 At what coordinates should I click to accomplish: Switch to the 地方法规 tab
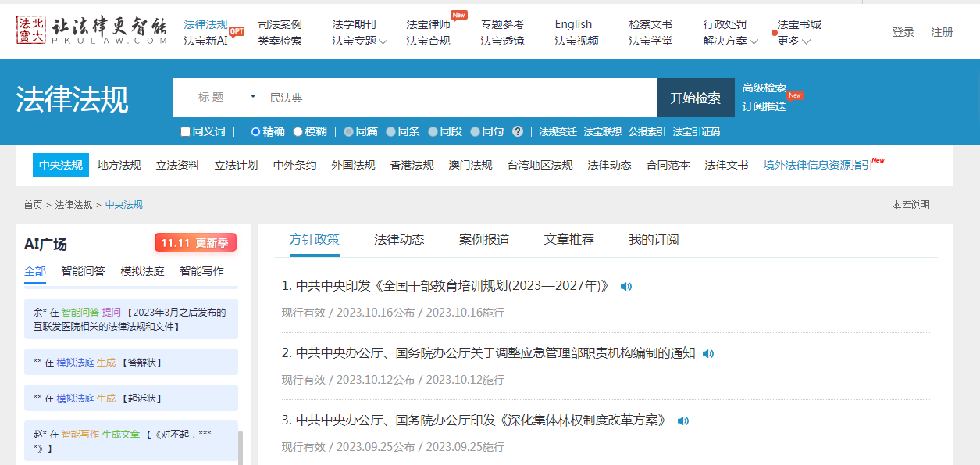tap(118, 165)
